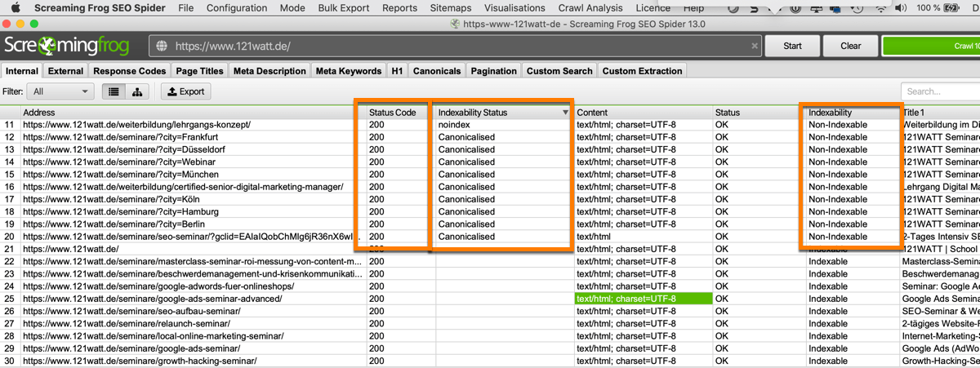
Task: Switch to the Pagination tab
Action: pos(493,71)
